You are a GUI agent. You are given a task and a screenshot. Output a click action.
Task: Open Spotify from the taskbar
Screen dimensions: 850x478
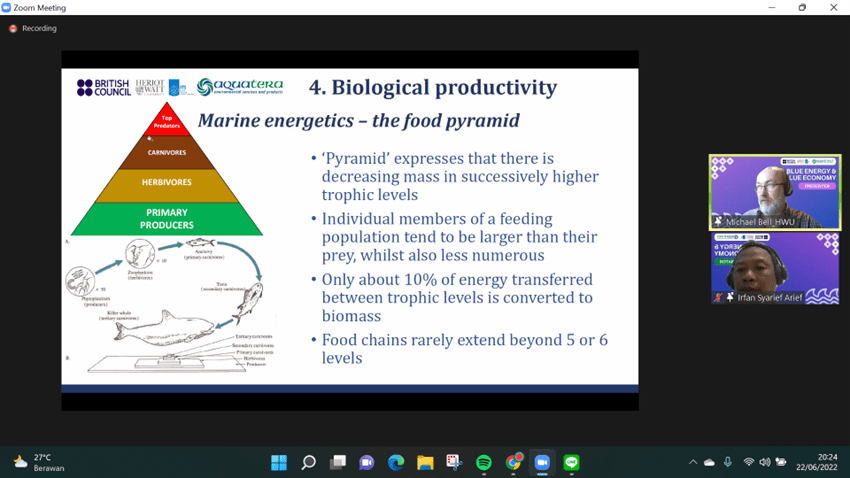[484, 462]
